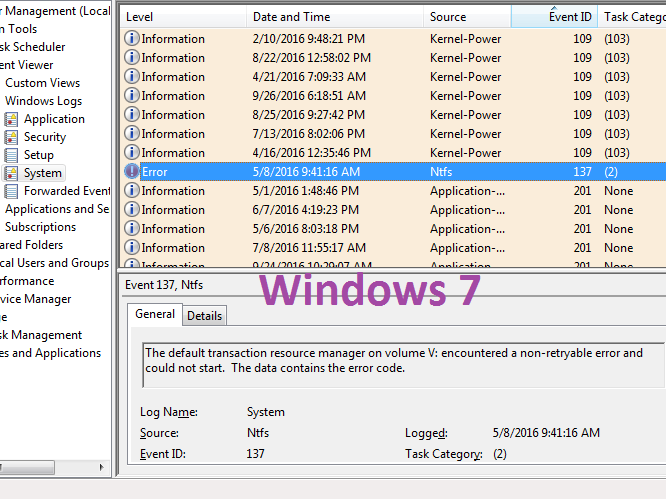This screenshot has width=666, height=499.
Task: Select the System log icon
Action: click(x=11, y=173)
